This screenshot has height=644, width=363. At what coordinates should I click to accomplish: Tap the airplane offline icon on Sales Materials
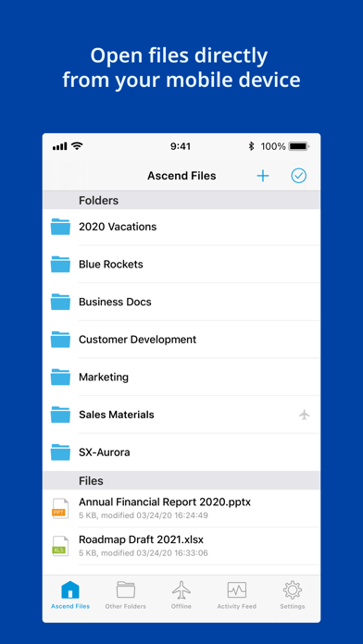tap(305, 415)
